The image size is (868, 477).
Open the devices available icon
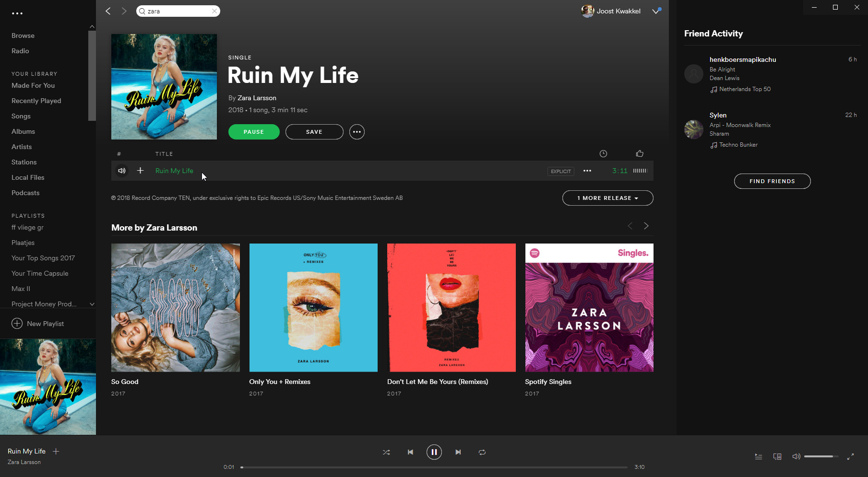(777, 456)
